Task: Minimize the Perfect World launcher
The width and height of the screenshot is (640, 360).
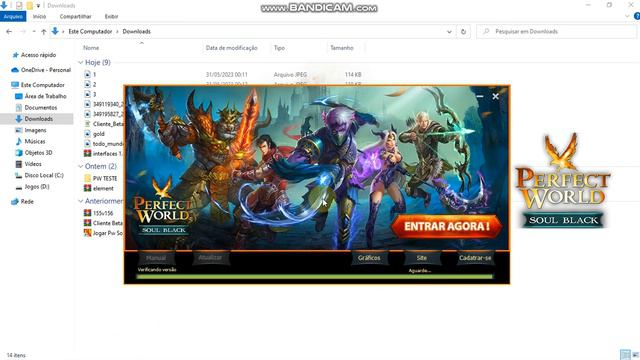Action: coord(480,96)
